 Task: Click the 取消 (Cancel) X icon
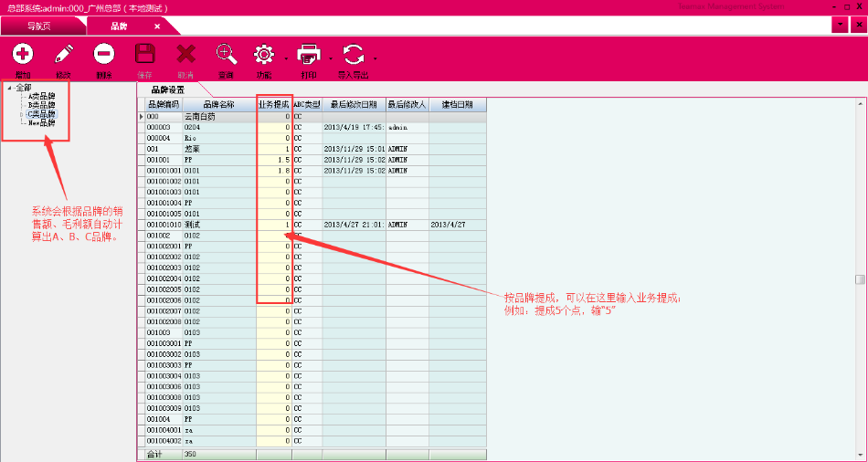[185, 55]
